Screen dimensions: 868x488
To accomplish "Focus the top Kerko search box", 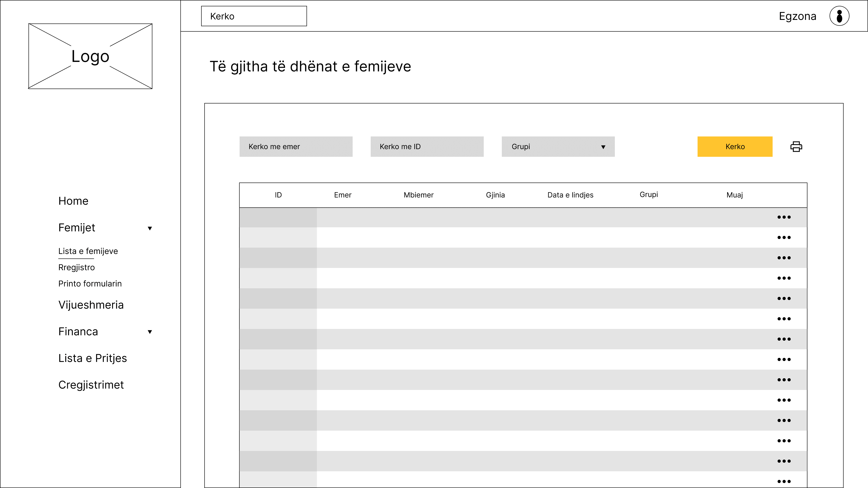I will [254, 16].
